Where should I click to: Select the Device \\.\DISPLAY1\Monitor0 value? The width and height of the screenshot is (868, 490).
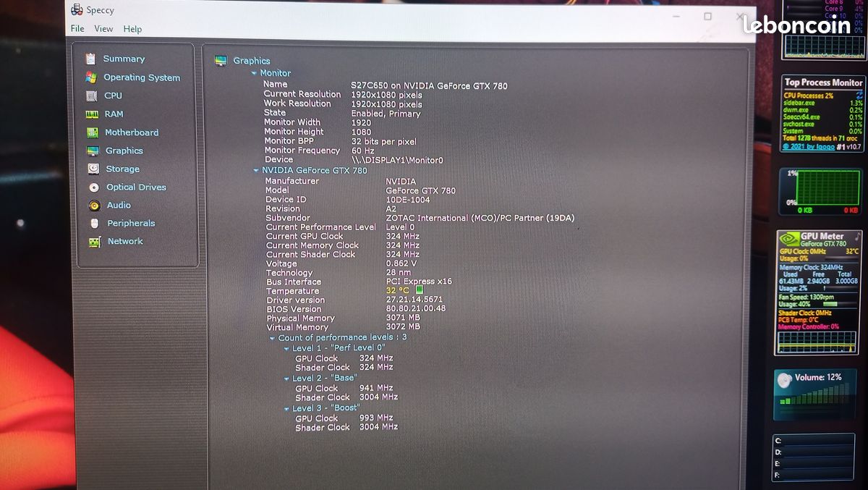397,160
